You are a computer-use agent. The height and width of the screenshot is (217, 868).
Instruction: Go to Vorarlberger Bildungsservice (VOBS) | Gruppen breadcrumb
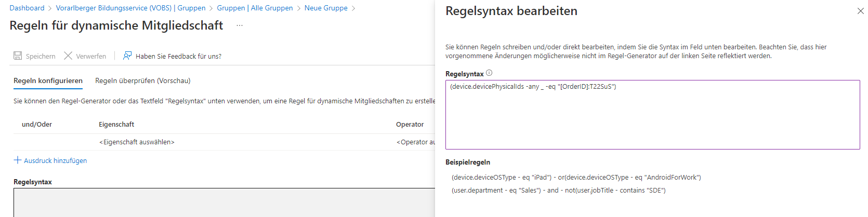[130, 8]
